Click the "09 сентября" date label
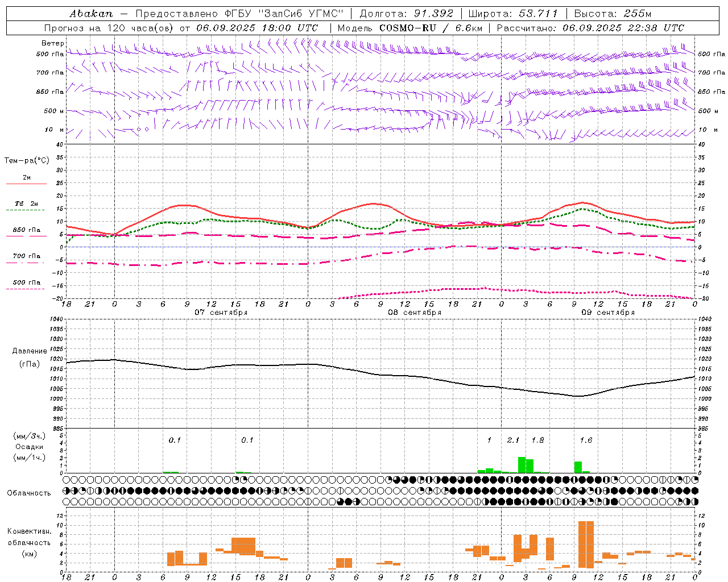Viewport: 728px width, 582px height. pos(608,312)
